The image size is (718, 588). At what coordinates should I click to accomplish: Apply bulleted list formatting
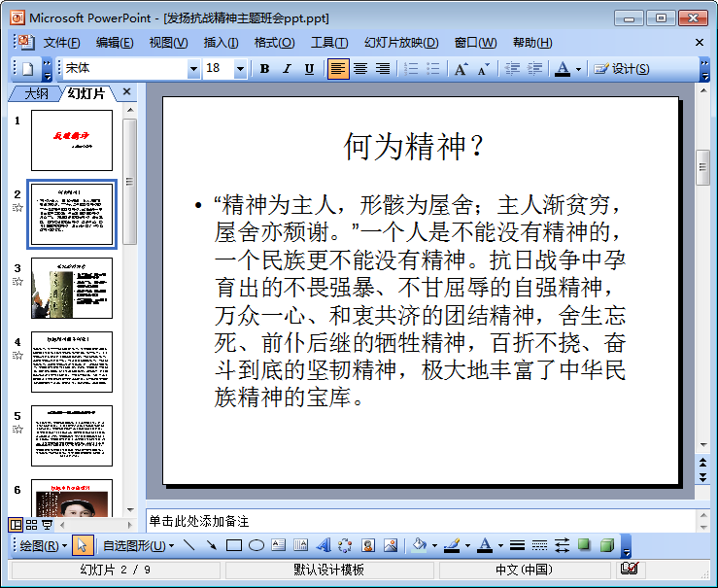[x=432, y=69]
